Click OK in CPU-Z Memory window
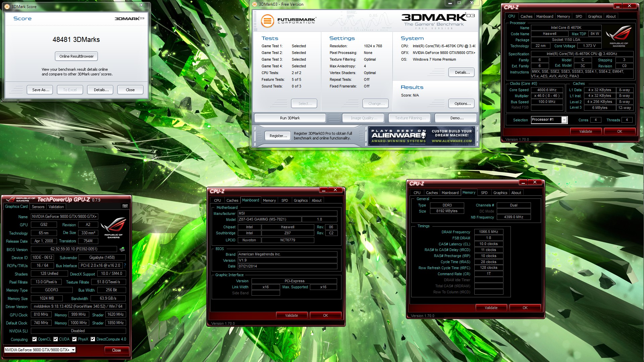 [x=525, y=308]
